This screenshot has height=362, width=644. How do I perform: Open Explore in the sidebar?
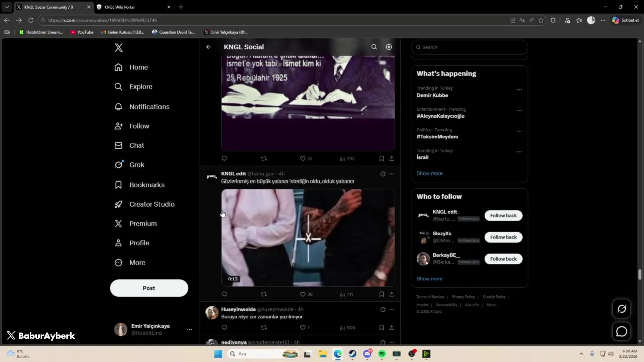[x=133, y=87]
